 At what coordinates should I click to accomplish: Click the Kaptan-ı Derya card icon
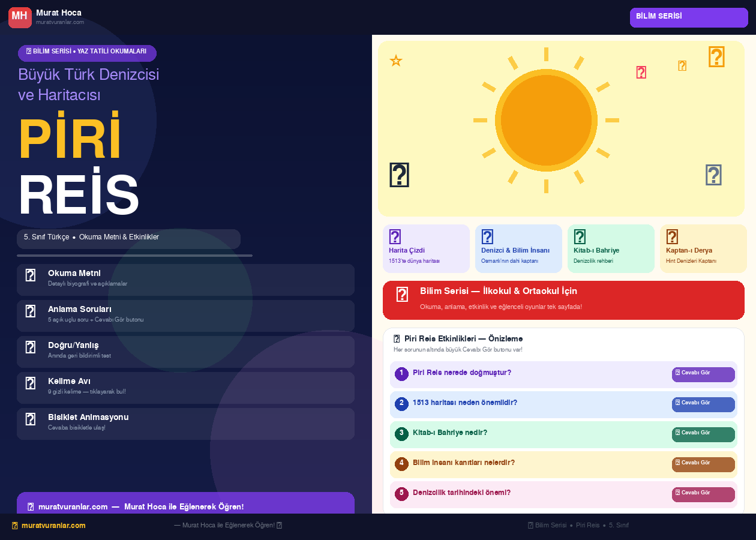coord(672,237)
